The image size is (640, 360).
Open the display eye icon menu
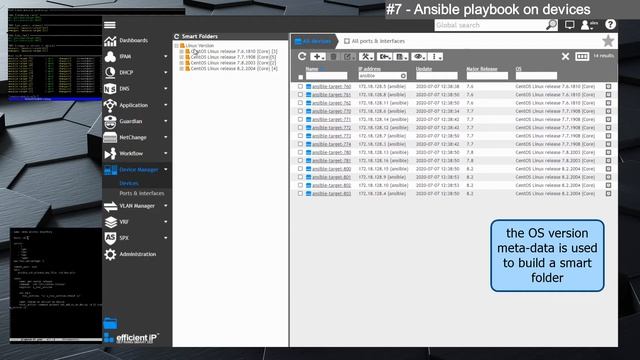pyautogui.click(x=418, y=56)
